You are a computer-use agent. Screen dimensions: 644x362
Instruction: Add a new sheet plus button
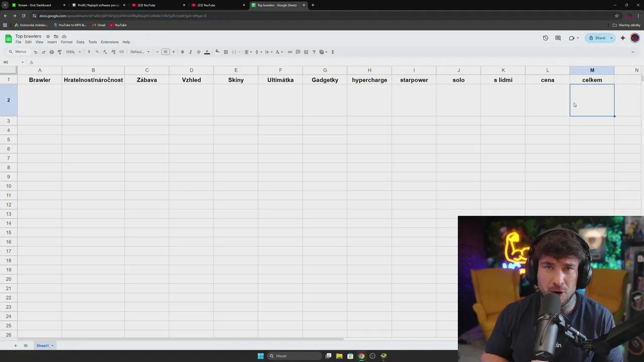pyautogui.click(x=15, y=346)
